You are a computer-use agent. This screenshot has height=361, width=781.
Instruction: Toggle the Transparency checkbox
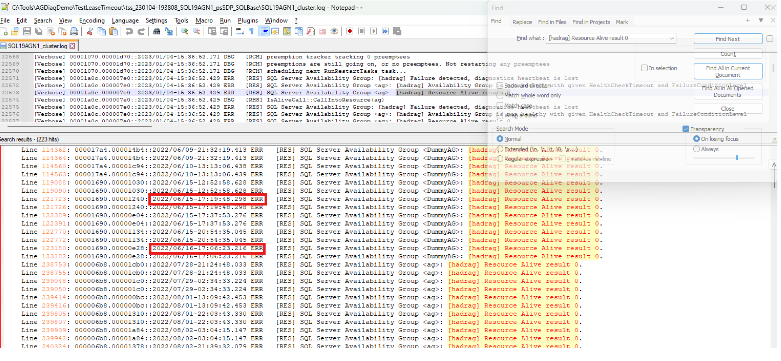pos(685,129)
